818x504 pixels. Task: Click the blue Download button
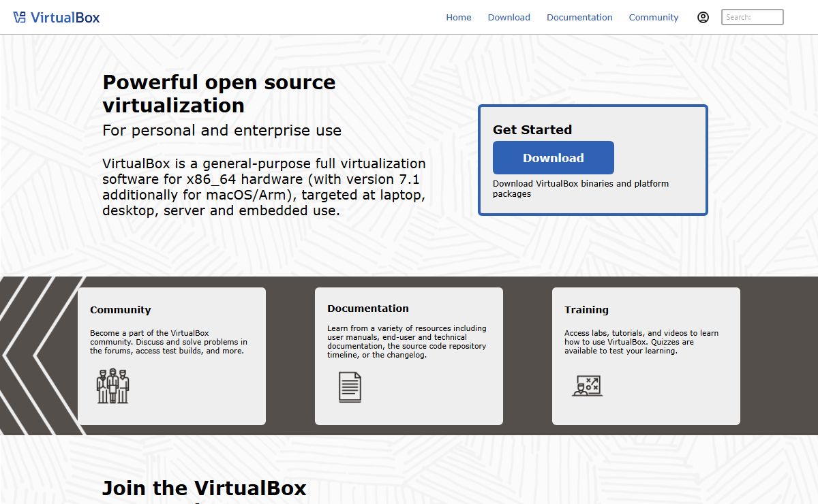554,157
